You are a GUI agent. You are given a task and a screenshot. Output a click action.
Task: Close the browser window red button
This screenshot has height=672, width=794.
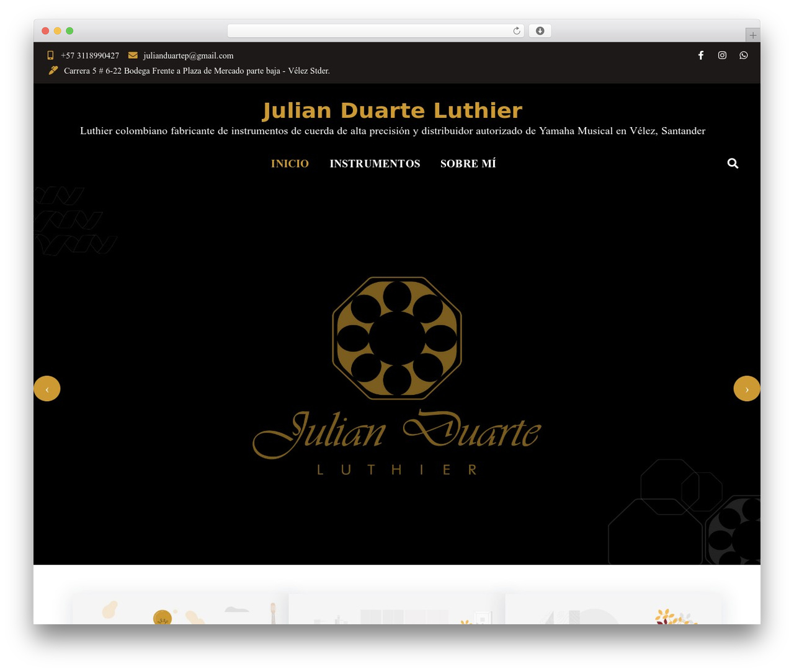pyautogui.click(x=45, y=31)
